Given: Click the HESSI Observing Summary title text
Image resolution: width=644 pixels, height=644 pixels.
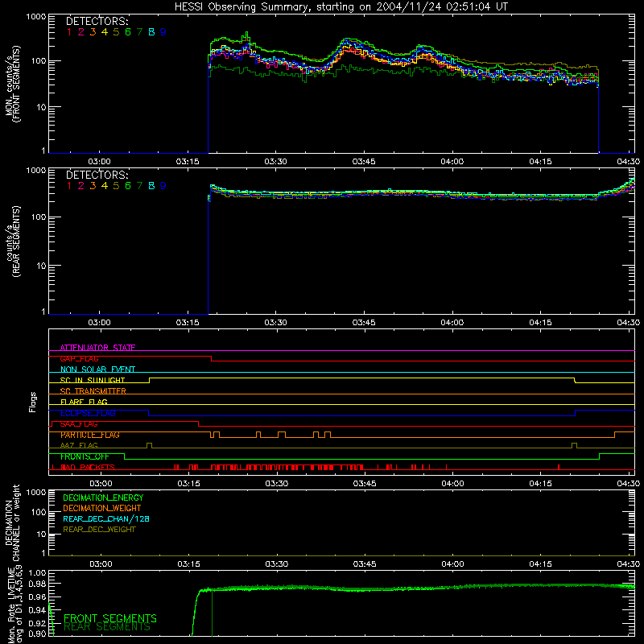Looking at the screenshot, I should pyautogui.click(x=341, y=7).
